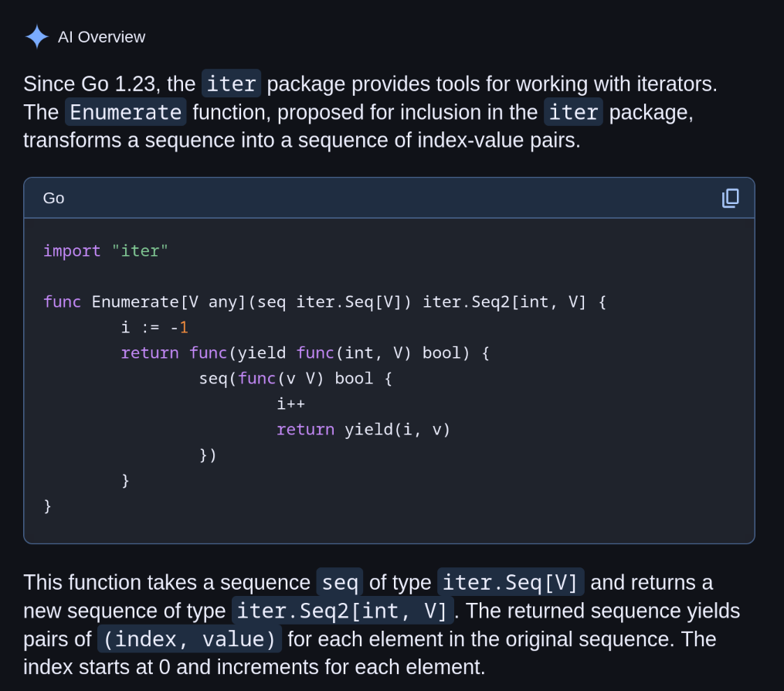Click the (index, value) inline code chip
Image resolution: width=784 pixels, height=691 pixels.
click(x=189, y=639)
